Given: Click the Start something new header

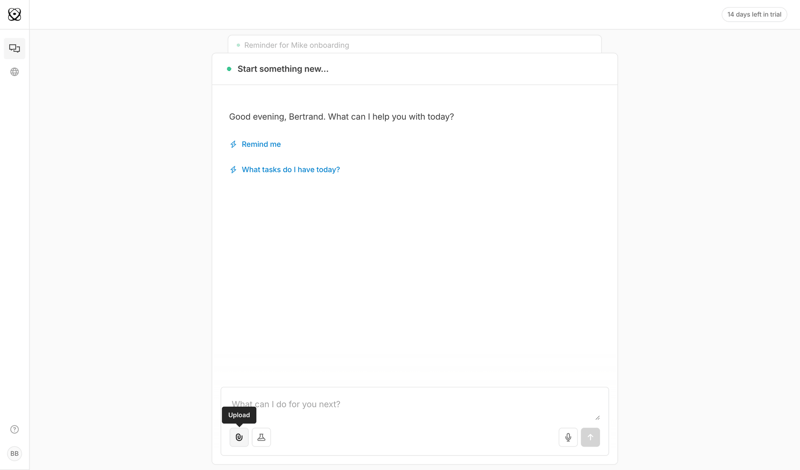Looking at the screenshot, I should (x=283, y=69).
